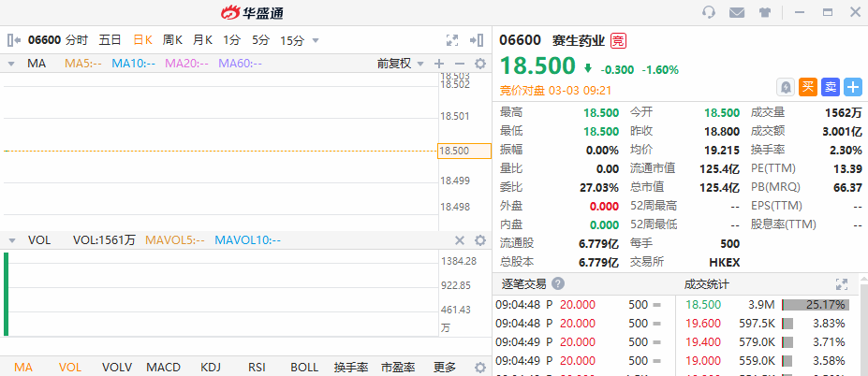This screenshot has width=868, height=376.
Task: Open VOL indicator settings gear
Action: click(480, 240)
